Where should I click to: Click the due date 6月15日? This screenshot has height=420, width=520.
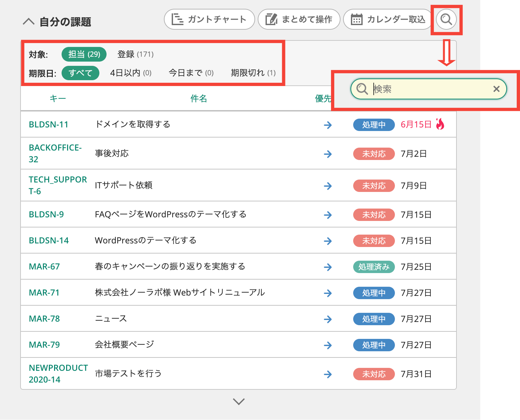point(416,124)
